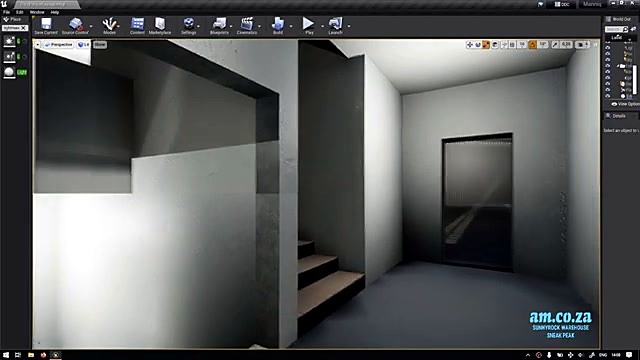
Task: Open the Window menu
Action: [37, 12]
